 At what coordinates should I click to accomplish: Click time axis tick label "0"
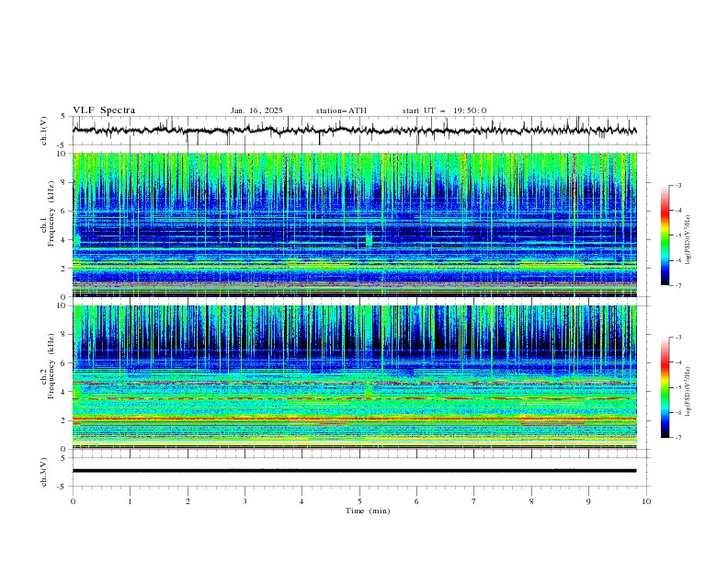73,501
